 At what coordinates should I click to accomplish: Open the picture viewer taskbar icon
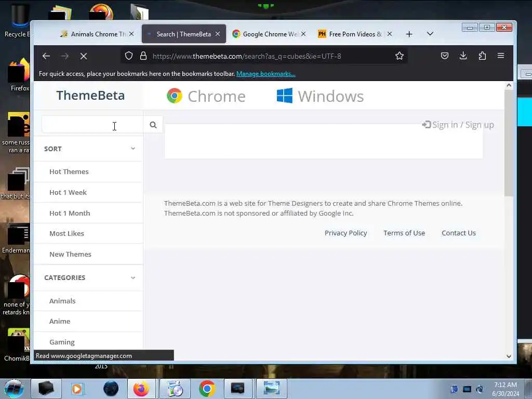271,389
